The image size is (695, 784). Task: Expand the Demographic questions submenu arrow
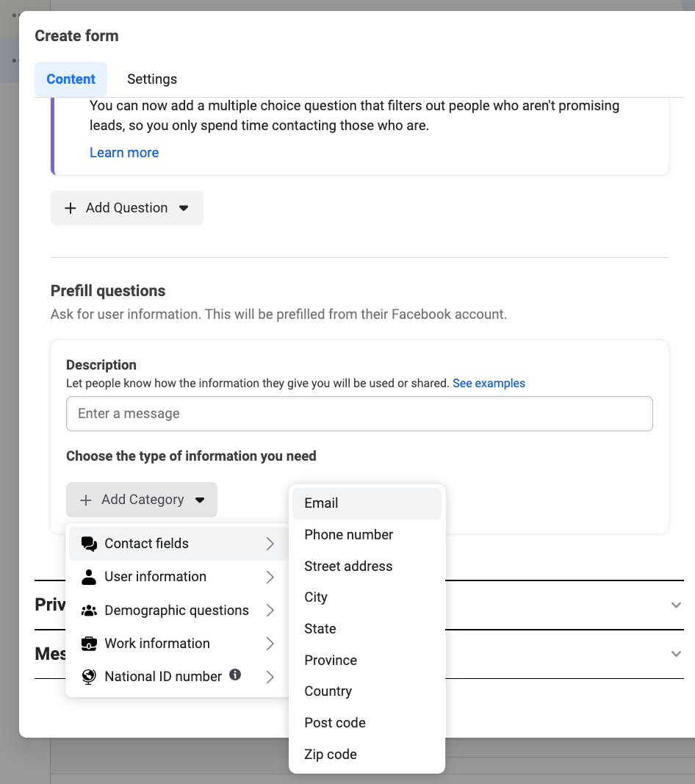point(270,611)
